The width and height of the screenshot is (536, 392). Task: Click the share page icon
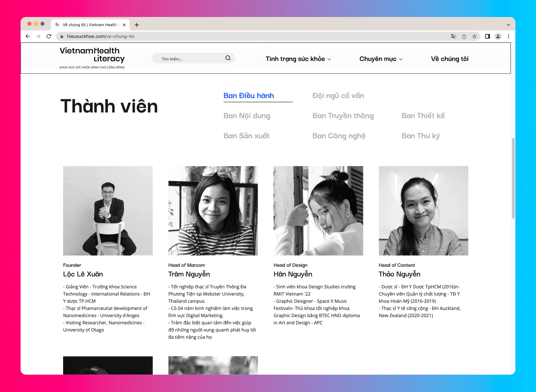coord(464,36)
